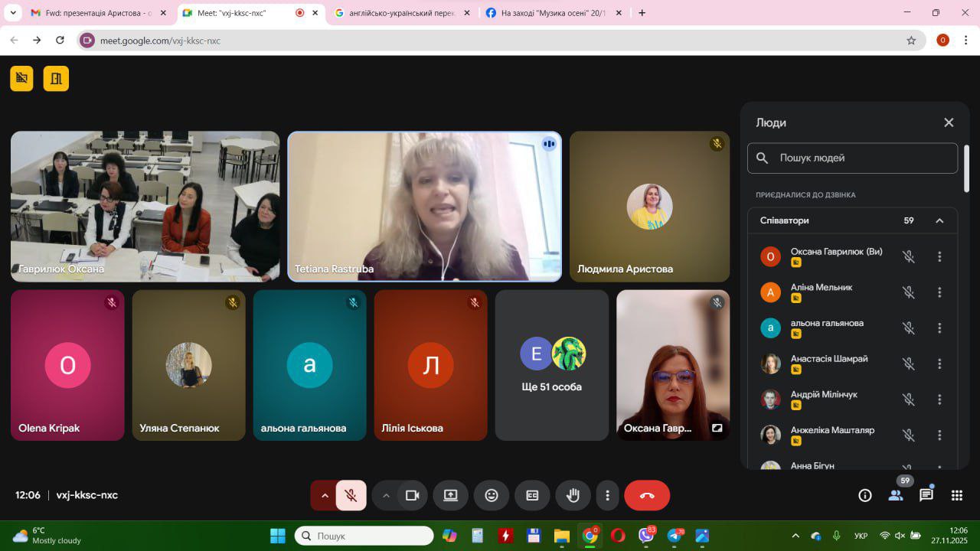Open the activities grid icon
Viewport: 980px width, 551px height.
956,495
